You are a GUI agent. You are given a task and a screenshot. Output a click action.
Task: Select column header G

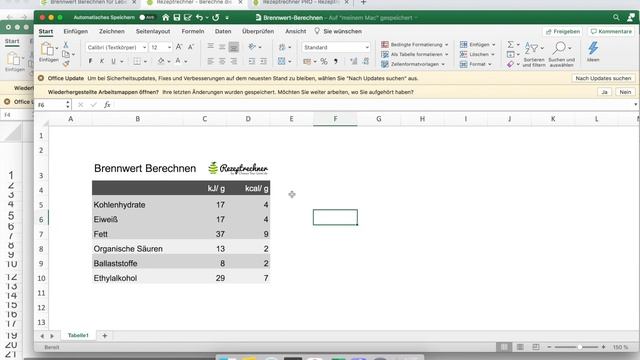[379, 119]
